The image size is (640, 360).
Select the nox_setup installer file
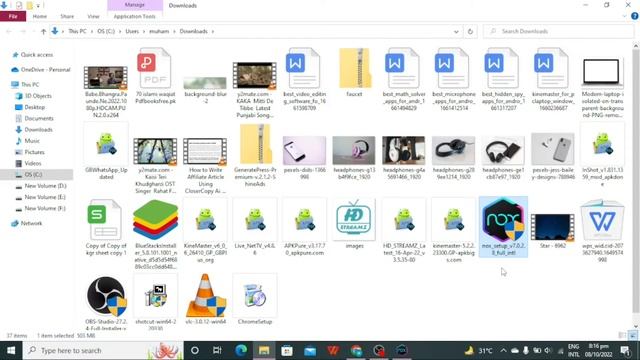click(x=503, y=227)
